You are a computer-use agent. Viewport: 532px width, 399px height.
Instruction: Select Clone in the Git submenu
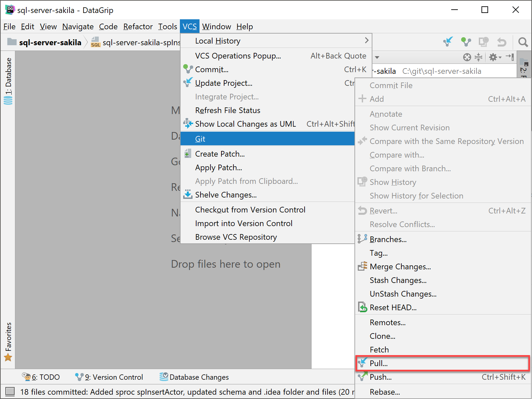click(443, 336)
